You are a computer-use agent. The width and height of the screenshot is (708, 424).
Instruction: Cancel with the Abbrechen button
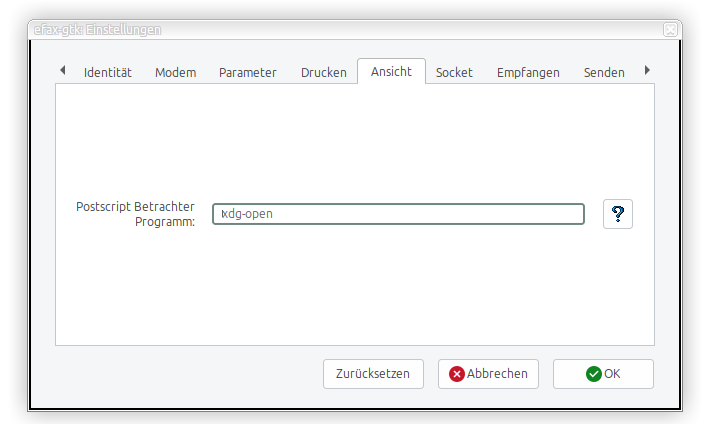click(488, 374)
